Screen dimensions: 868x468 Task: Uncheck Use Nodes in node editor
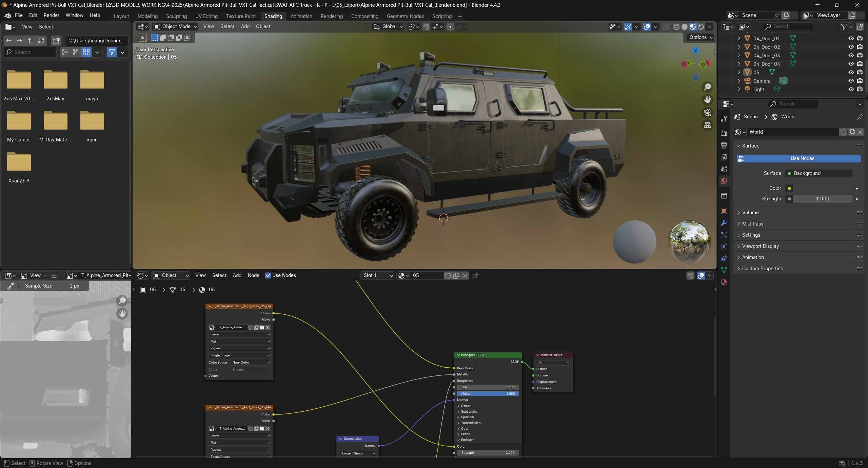click(x=268, y=275)
